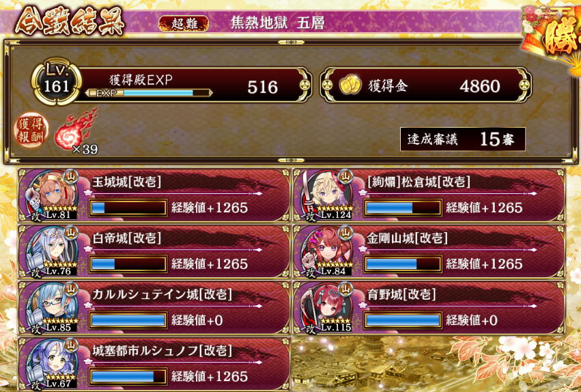Select the 育野城 character portrait
The width and height of the screenshot is (581, 392).
(x=326, y=308)
